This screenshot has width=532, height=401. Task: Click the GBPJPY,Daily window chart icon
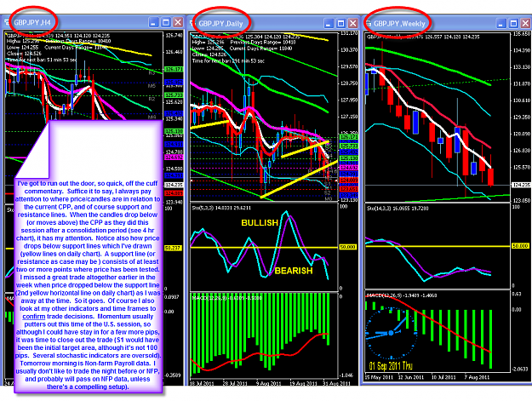(192, 23)
